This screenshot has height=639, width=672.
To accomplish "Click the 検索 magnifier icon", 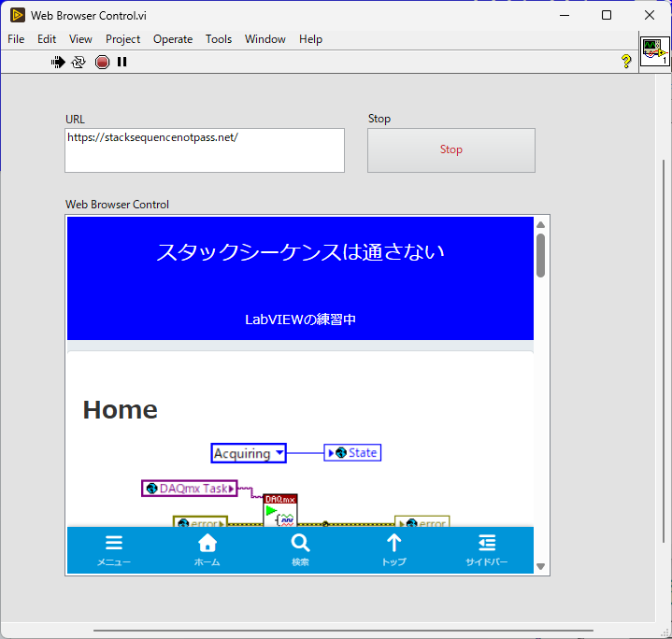I will pyautogui.click(x=300, y=543).
